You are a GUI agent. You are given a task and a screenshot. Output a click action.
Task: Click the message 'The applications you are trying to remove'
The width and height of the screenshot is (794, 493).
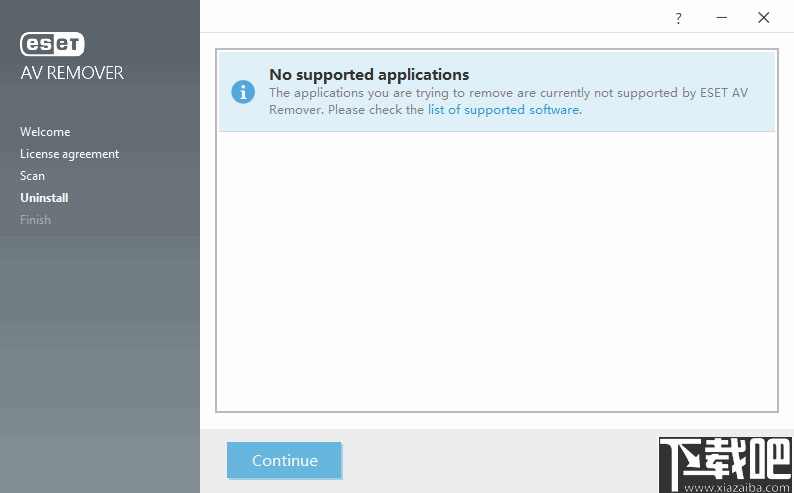pos(508,101)
